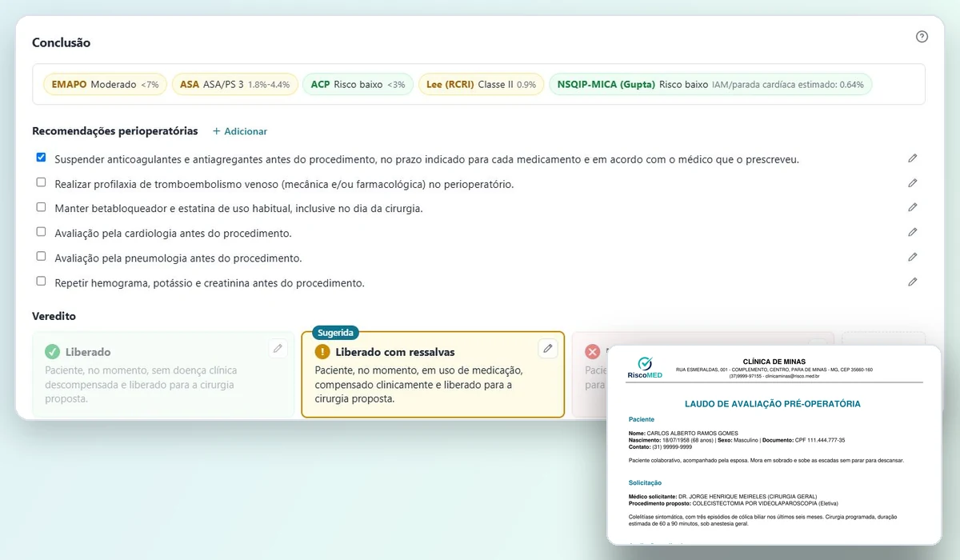Click the ASA/PS 3 risk badge
Screen dimensions: 960x560
pyautogui.click(x=235, y=84)
